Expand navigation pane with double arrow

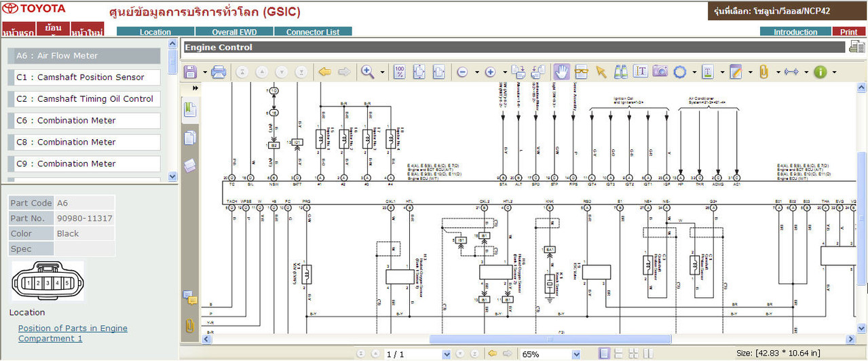coord(195,88)
